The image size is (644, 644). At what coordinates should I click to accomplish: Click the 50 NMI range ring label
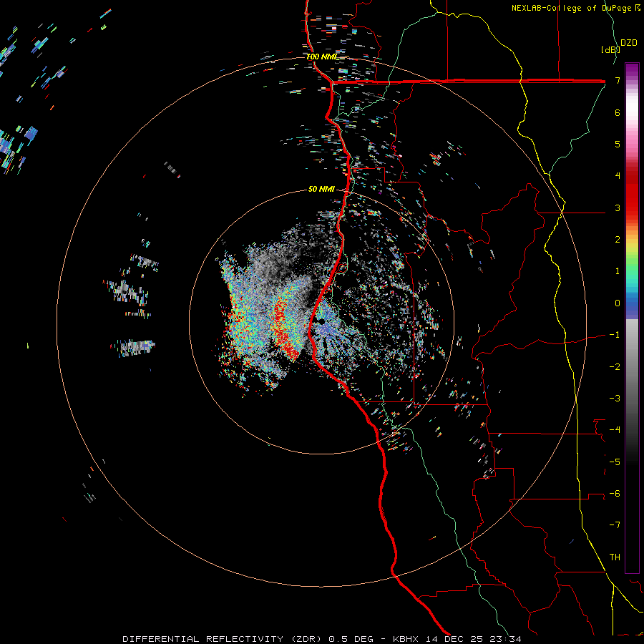click(321, 189)
